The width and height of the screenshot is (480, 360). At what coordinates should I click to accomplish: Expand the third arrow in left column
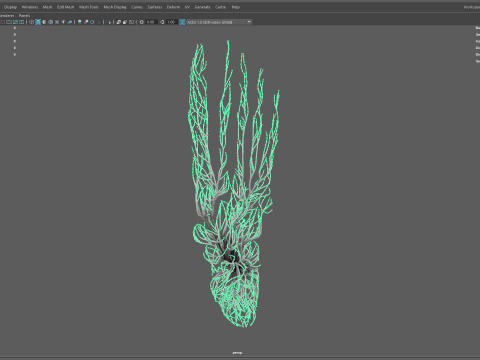[15, 41]
